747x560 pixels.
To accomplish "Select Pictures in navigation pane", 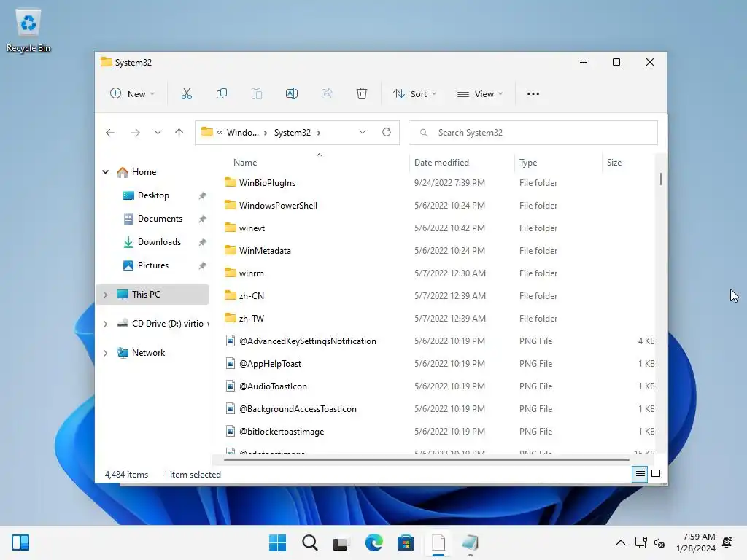I will tap(153, 265).
